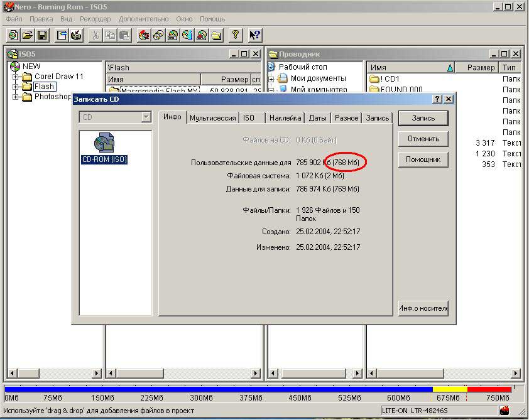Select Мои документы in Проводник tree
The image size is (529, 420).
click(318, 78)
